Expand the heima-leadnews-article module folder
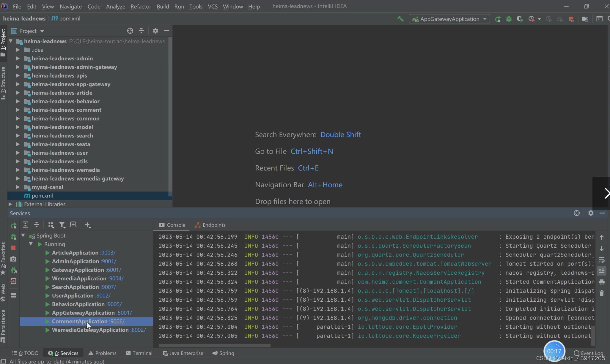Screen dimensions: 610x364 point(18,93)
